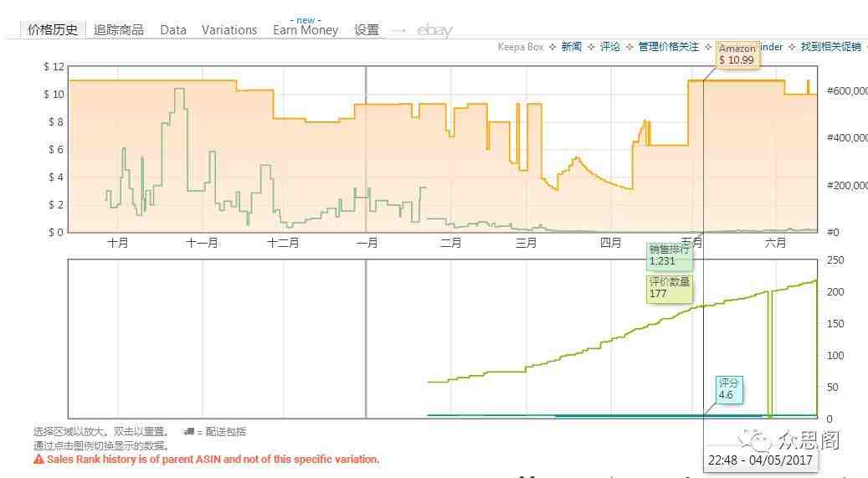Open the 设置 tab
This screenshot has height=478, width=868.
pyautogui.click(x=367, y=30)
